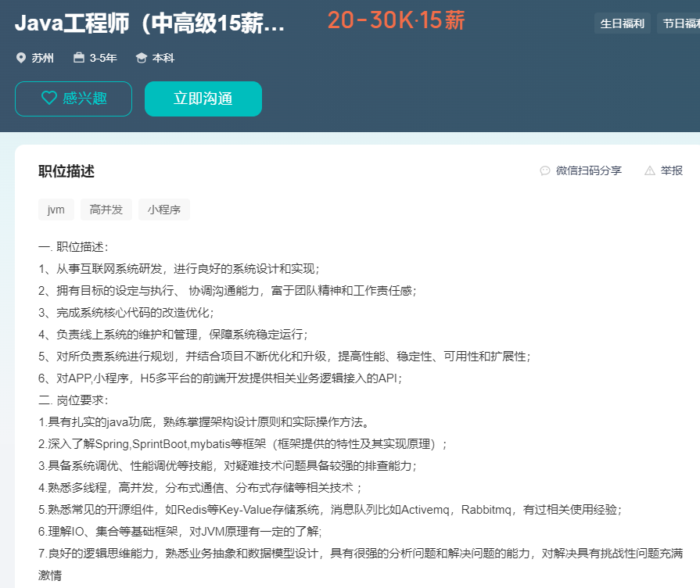Screen dimensions: 700x588
Task: Click the line about 良好的逻辑思维能力
Action: pyautogui.click(x=361, y=565)
